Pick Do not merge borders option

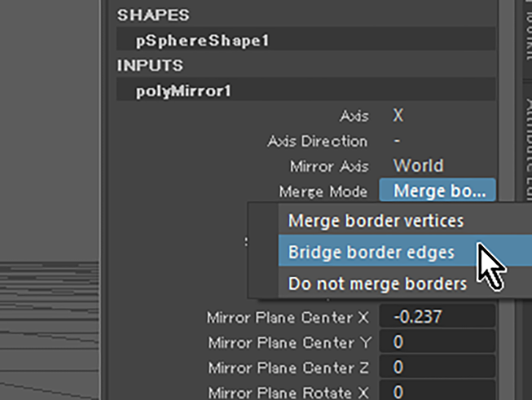coord(377,284)
